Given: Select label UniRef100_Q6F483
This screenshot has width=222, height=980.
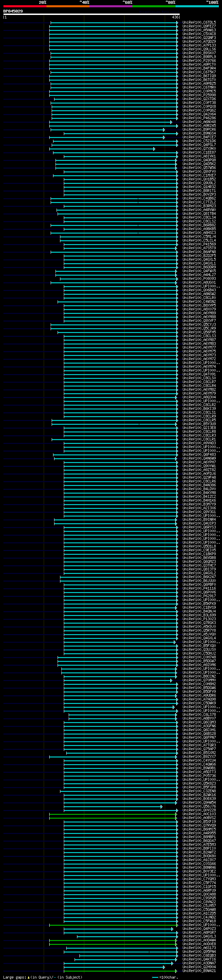Looking at the screenshot, I should pos(199,455).
